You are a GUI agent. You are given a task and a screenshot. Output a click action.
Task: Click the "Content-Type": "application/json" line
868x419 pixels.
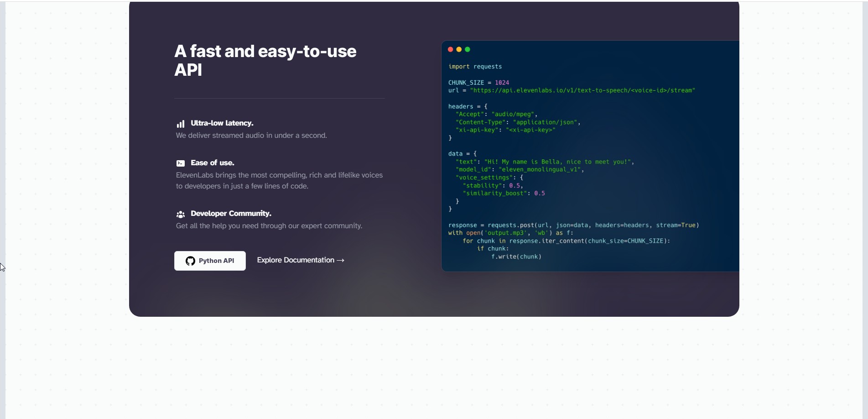coord(518,122)
